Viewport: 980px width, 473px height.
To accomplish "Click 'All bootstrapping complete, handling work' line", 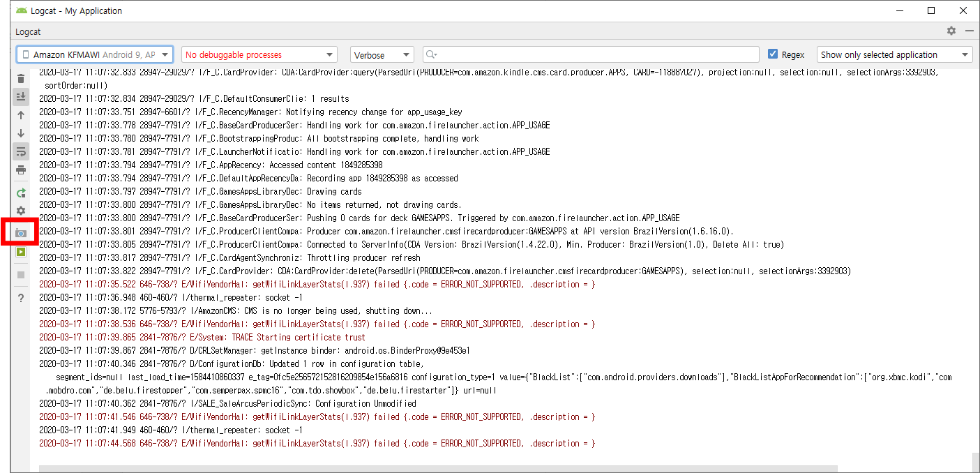I will [259, 138].
